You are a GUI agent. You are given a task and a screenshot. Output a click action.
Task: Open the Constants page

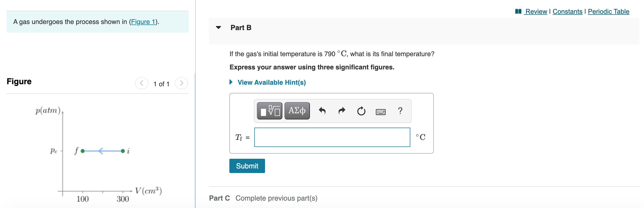pos(567,11)
